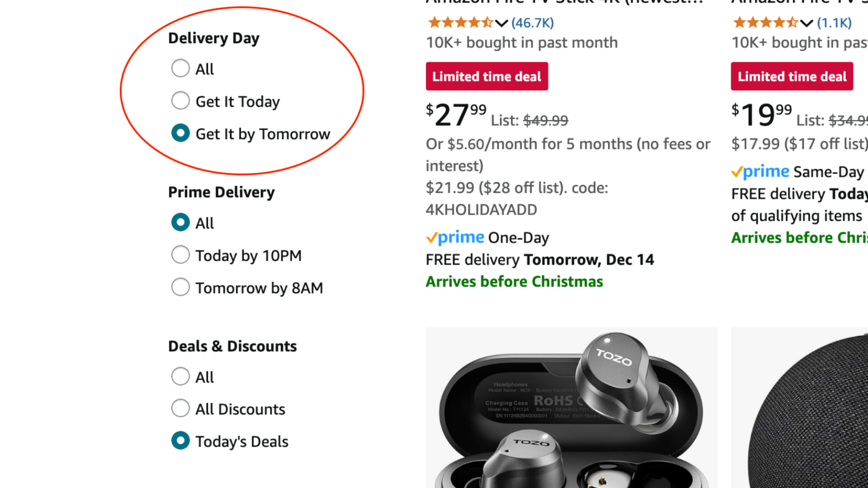The height and width of the screenshot is (488, 868).
Task: Click the star rating icons on right product
Action: 766,23
